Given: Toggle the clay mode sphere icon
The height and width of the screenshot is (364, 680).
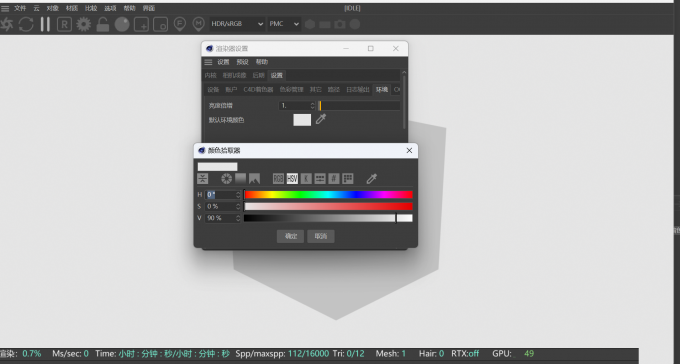Looking at the screenshot, I should click(x=122, y=24).
